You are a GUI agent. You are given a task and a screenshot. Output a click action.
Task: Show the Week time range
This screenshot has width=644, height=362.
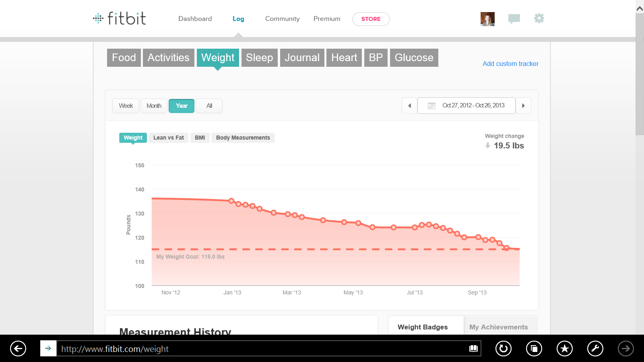click(x=126, y=106)
